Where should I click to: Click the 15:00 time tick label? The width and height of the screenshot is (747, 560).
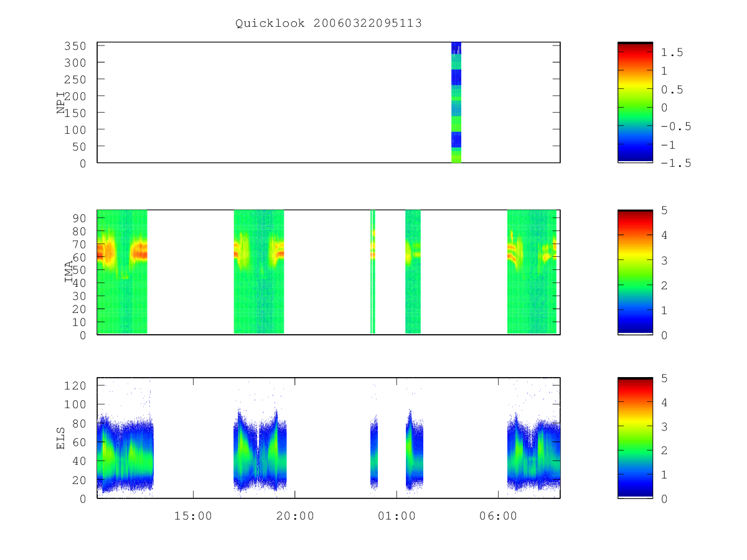coord(193,516)
